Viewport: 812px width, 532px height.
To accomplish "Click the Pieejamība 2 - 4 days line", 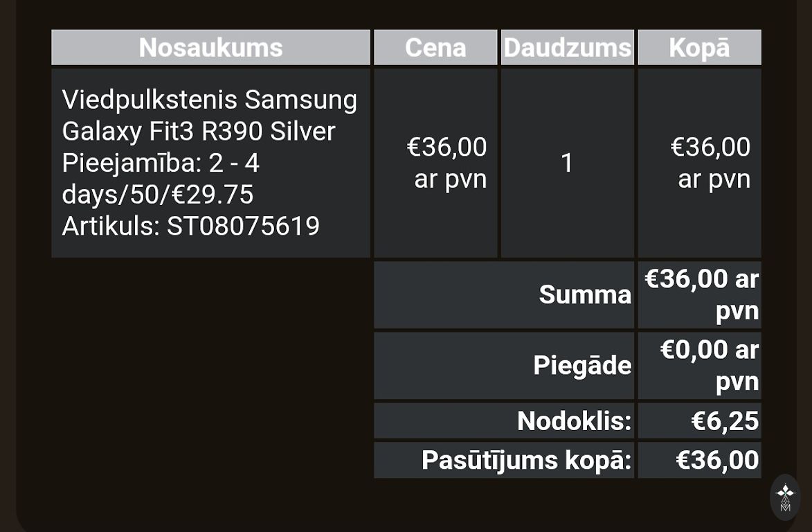I will pos(161,163).
